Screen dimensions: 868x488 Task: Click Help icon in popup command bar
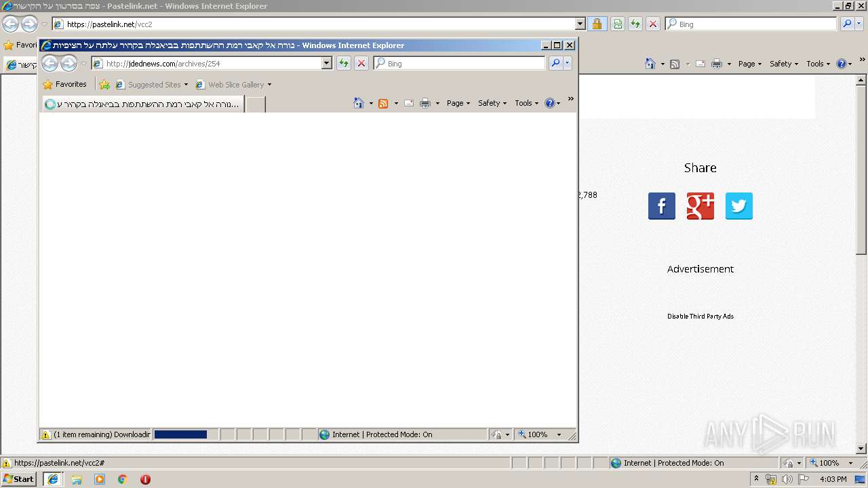tap(550, 103)
